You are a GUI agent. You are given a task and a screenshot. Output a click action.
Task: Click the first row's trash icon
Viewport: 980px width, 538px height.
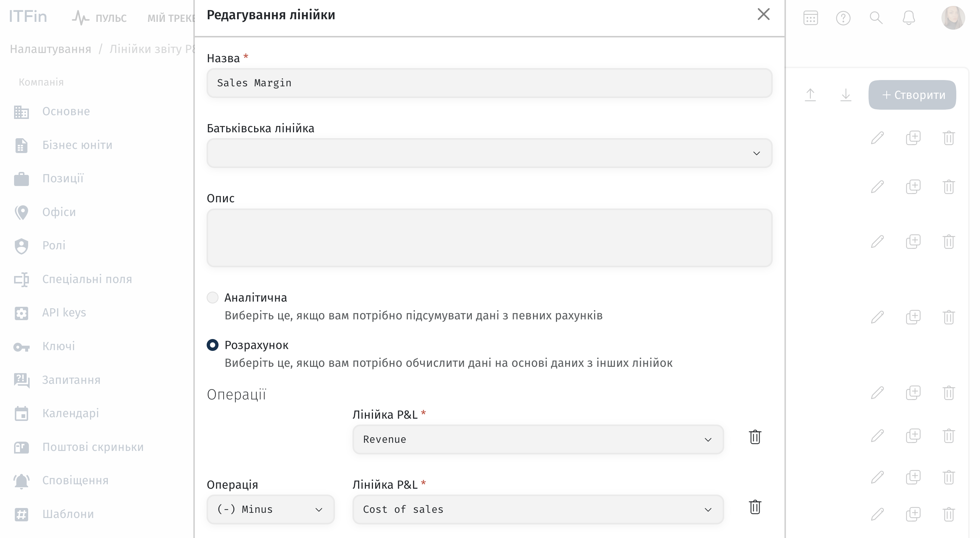coord(949,138)
